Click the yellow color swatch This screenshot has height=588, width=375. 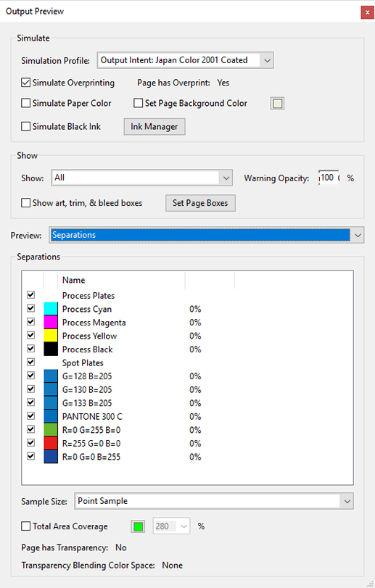coord(51,336)
